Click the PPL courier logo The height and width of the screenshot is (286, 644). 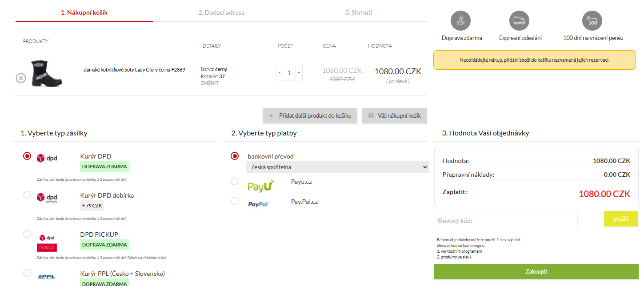47,277
